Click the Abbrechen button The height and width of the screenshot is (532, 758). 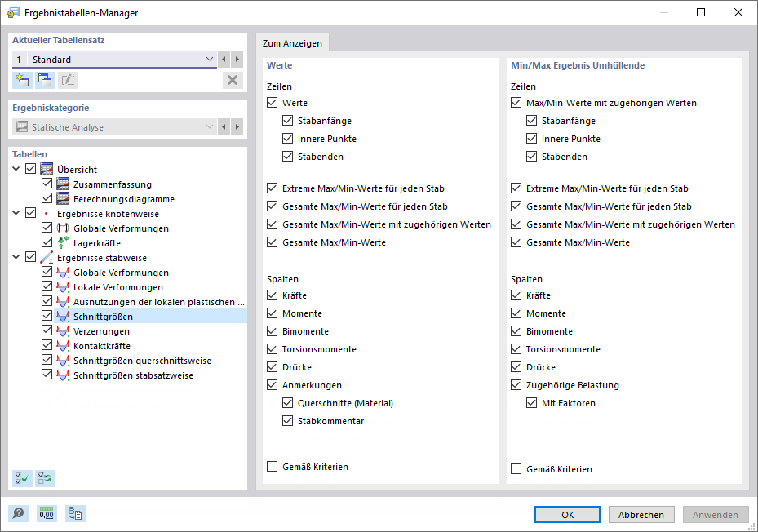pos(641,515)
